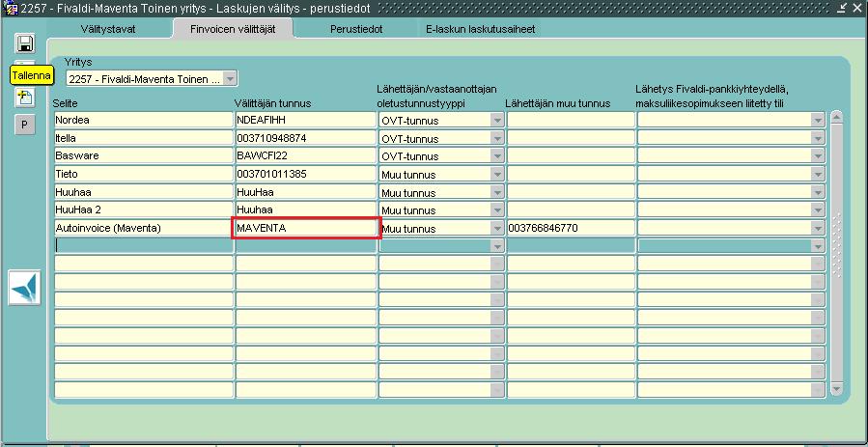The width and height of the screenshot is (868, 447).
Task: Open the OVT-tunnus dropdown in Basware row
Action: [497, 156]
